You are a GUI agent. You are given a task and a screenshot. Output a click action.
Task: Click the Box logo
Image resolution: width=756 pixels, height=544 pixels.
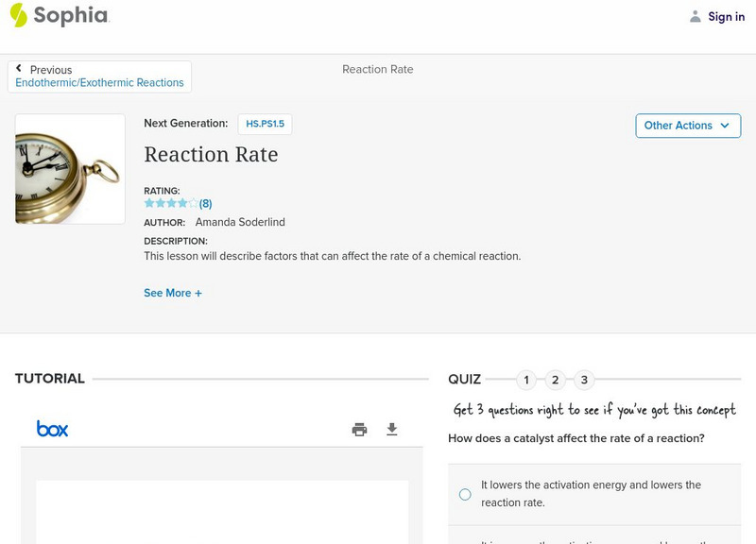pos(53,429)
